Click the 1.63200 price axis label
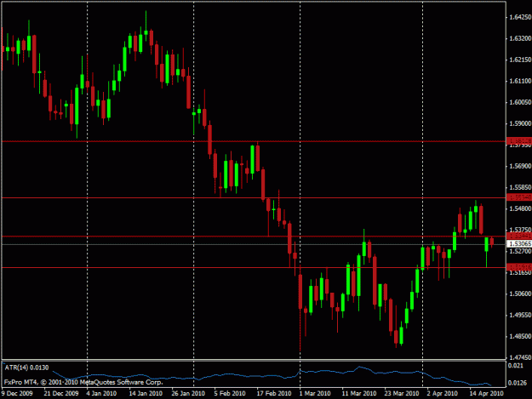532x399 pixels. point(520,38)
